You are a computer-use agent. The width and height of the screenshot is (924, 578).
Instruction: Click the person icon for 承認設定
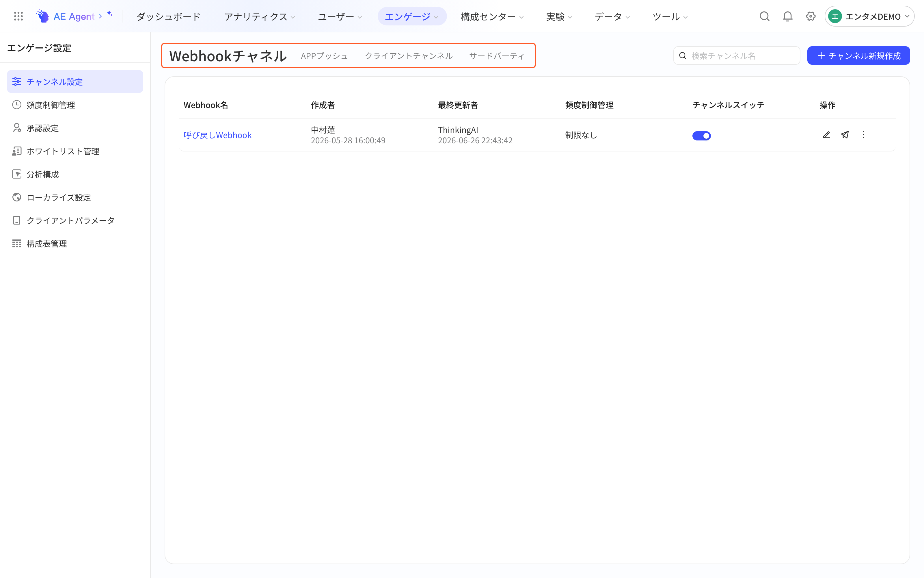tap(17, 128)
